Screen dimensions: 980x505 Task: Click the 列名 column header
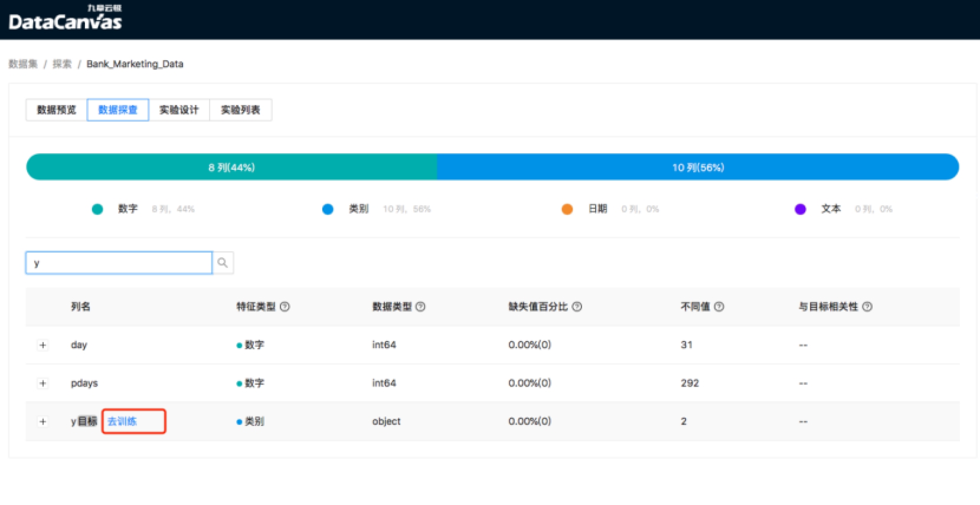click(x=81, y=307)
